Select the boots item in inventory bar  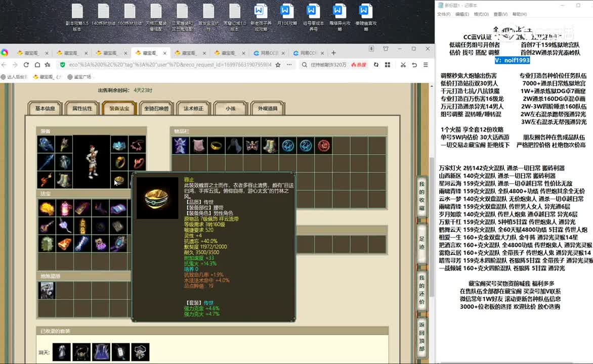(x=270, y=146)
